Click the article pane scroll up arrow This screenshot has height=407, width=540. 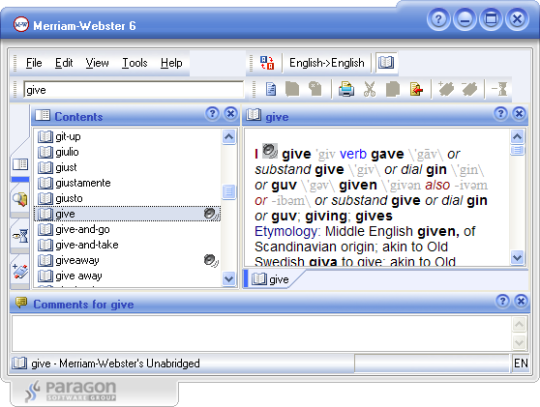coord(517,136)
